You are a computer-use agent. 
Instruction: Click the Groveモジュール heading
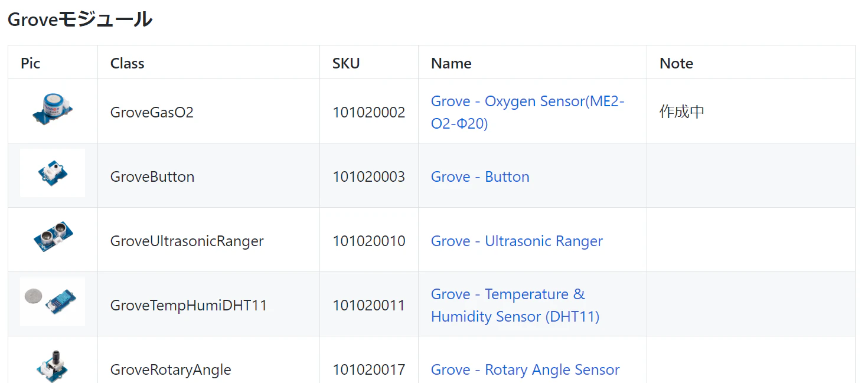(x=80, y=19)
